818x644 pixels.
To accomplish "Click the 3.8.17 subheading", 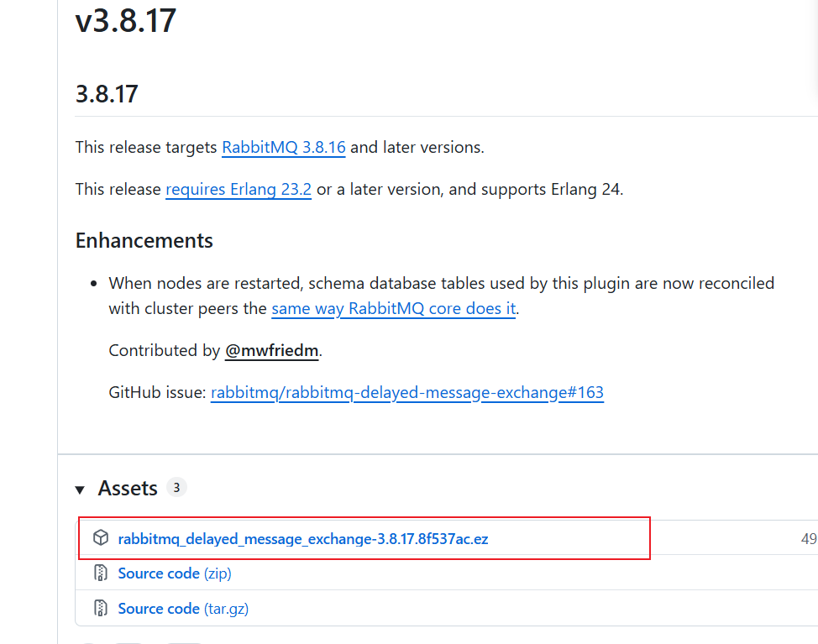I will click(x=107, y=93).
